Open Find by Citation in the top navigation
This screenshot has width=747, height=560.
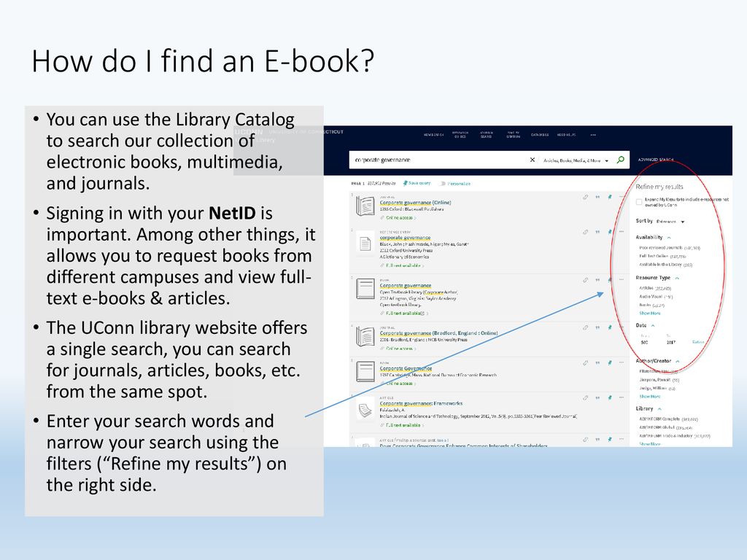[513, 135]
